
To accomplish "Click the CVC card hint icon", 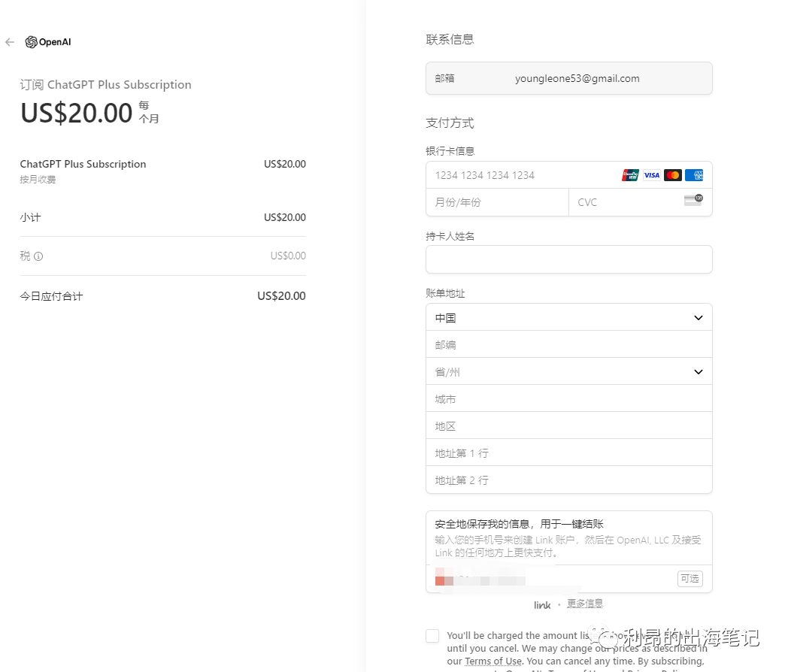I will click(x=693, y=201).
